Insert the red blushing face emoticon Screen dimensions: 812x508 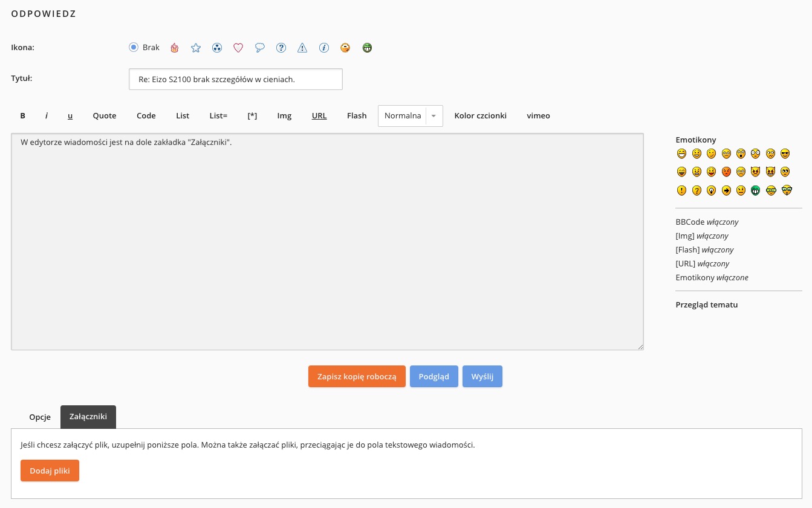(x=726, y=172)
